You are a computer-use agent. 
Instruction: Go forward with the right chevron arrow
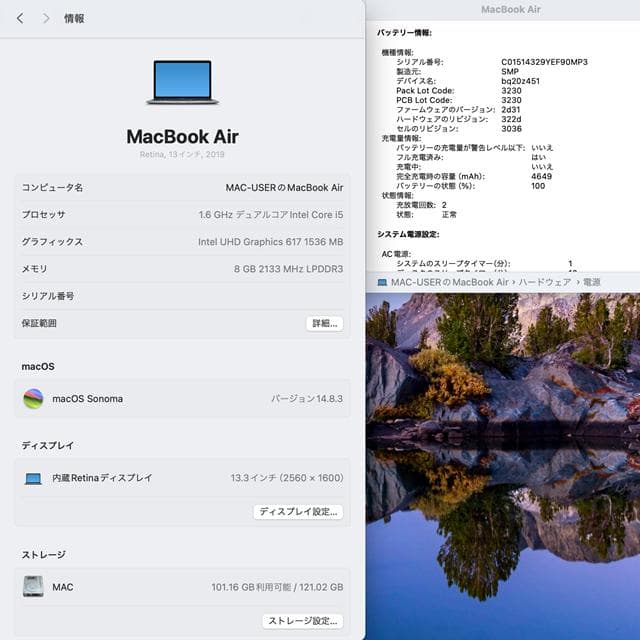click(x=46, y=18)
